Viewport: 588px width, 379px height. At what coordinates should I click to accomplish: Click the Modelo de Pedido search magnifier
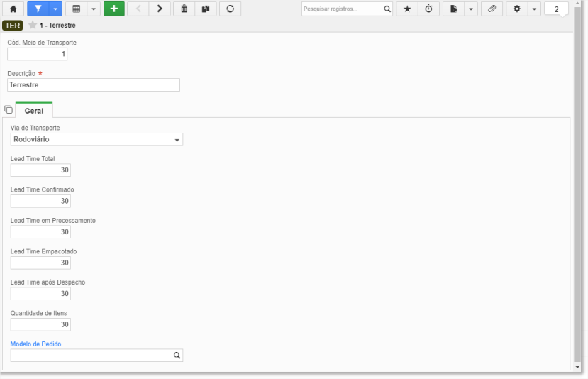(177, 356)
